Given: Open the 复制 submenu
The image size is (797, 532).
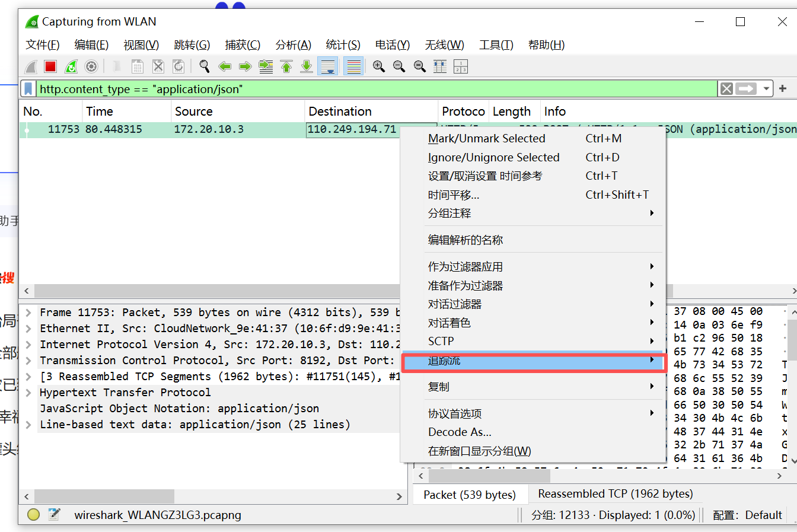Looking at the screenshot, I should [x=533, y=387].
